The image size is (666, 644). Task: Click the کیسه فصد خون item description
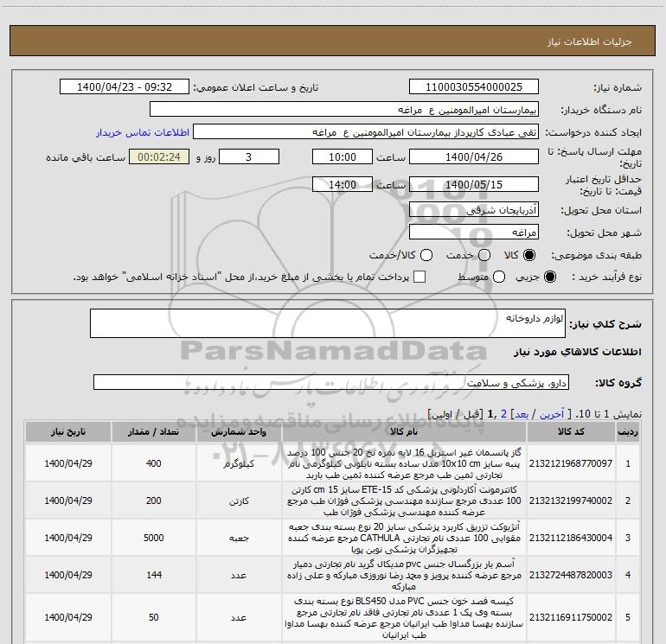[x=404, y=618]
